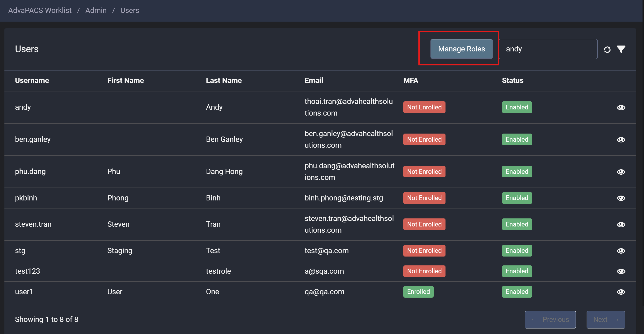Sort by First Name column header
Image resolution: width=644 pixels, height=334 pixels.
pyautogui.click(x=125, y=80)
